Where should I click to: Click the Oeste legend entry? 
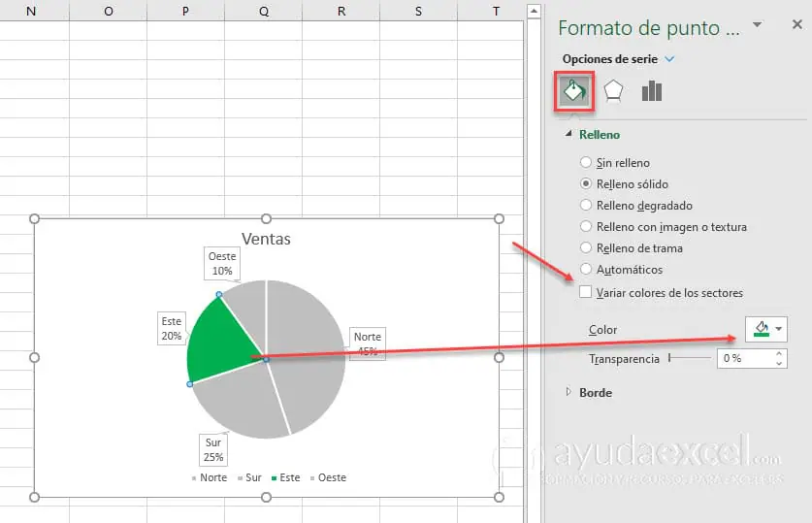click(x=328, y=477)
